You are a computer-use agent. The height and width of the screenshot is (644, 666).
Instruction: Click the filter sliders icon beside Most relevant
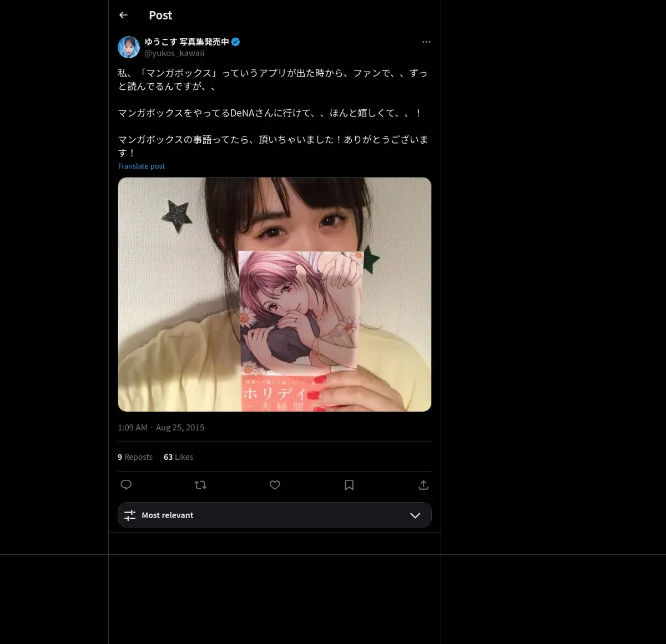click(x=130, y=515)
